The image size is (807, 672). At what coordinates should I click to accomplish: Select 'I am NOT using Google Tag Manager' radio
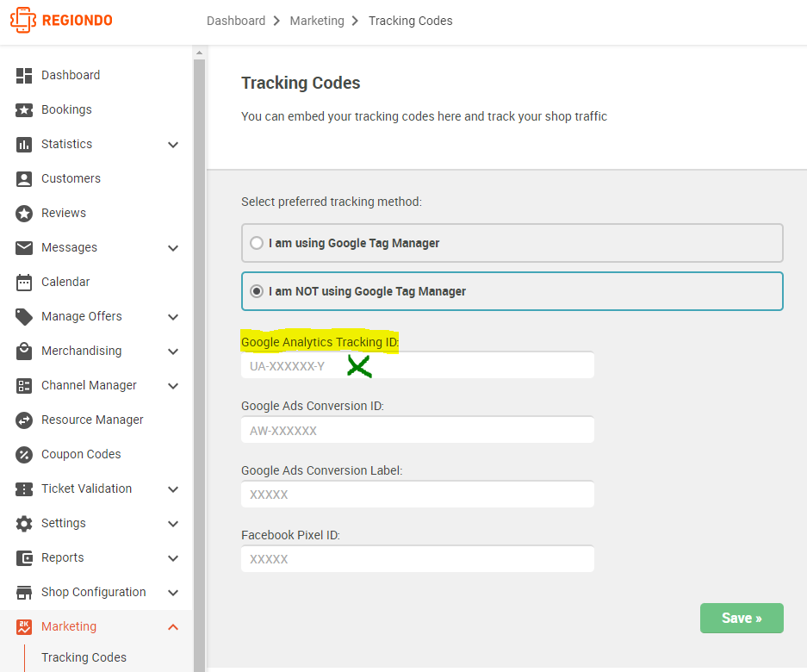(x=257, y=291)
